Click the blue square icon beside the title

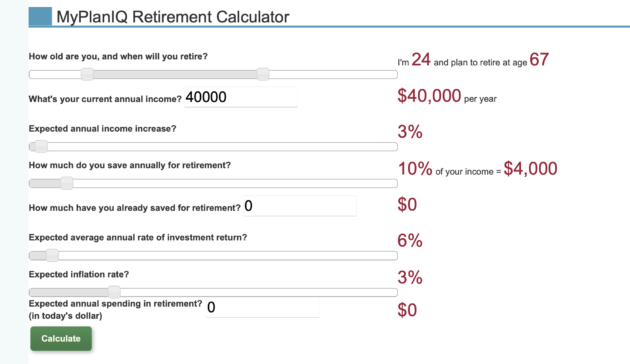[x=40, y=16]
